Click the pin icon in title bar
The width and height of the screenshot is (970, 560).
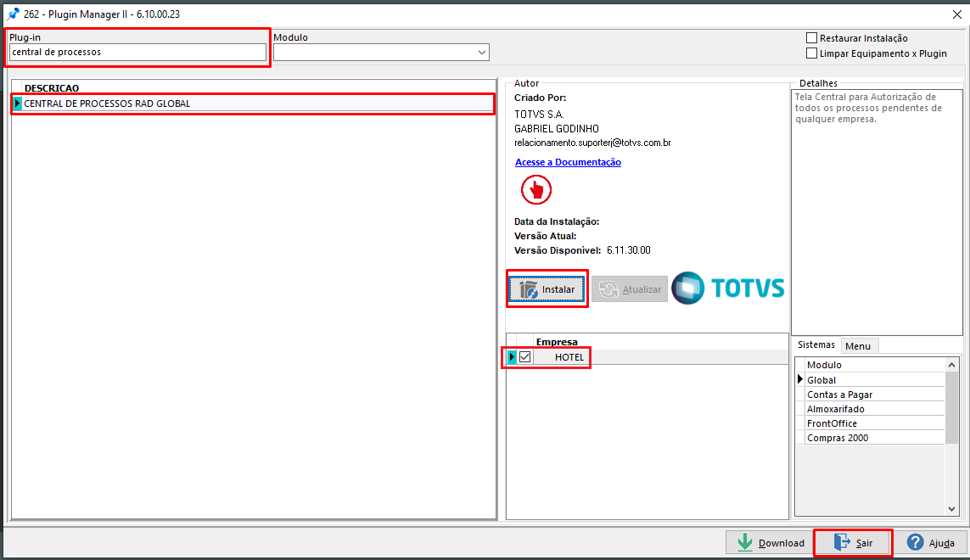(13, 14)
